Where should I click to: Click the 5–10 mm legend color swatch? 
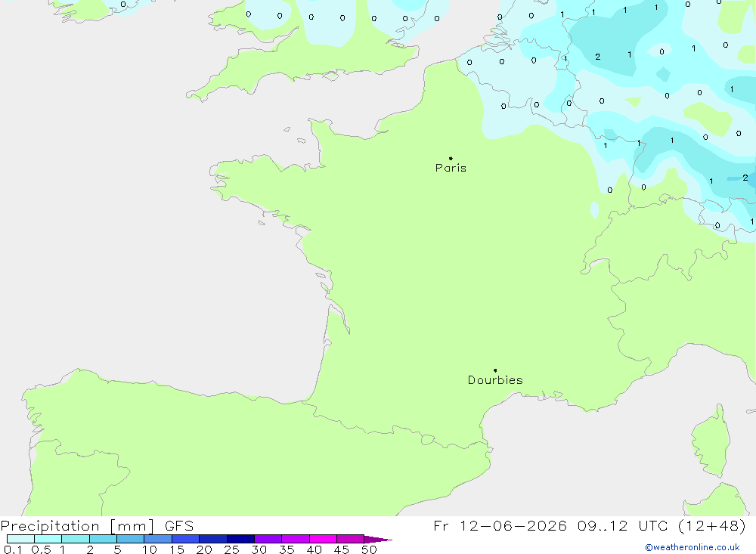(x=131, y=539)
